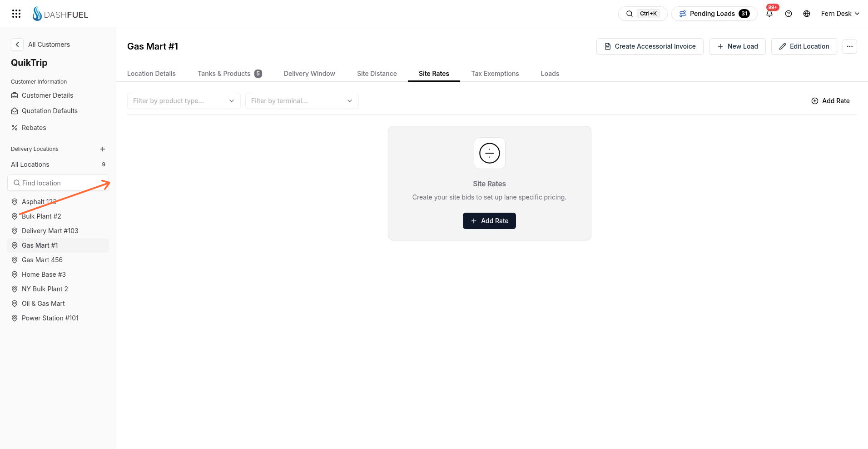Select Delivery Mart #103 location
Image resolution: width=868 pixels, height=449 pixels.
tap(58, 231)
